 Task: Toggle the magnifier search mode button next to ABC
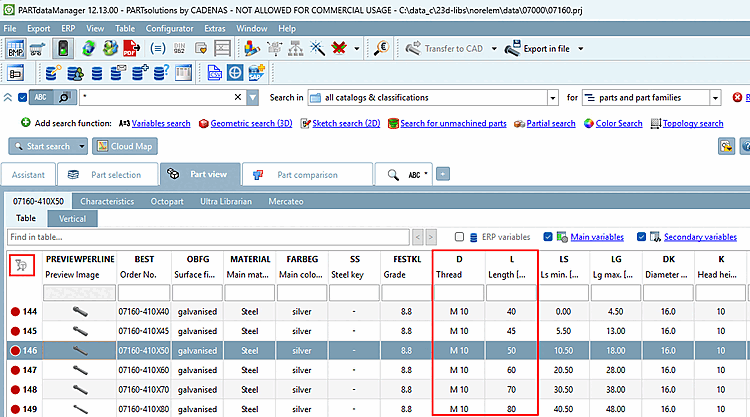[65, 97]
